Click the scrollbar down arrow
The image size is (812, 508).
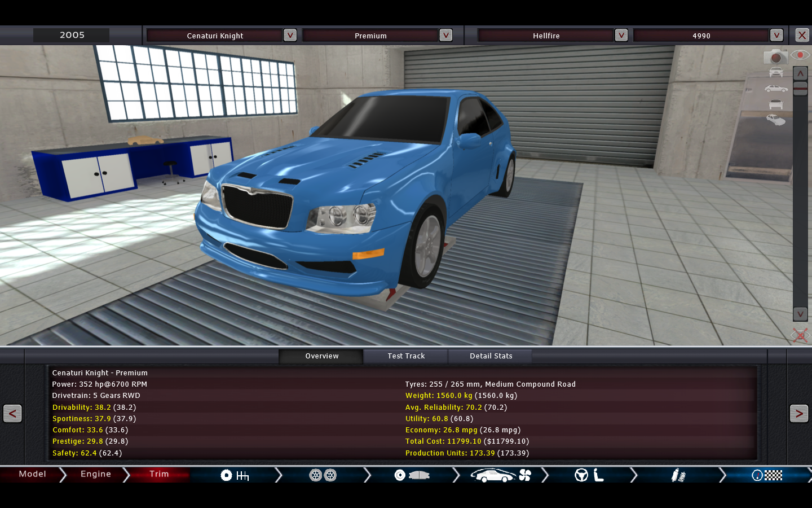click(x=800, y=314)
